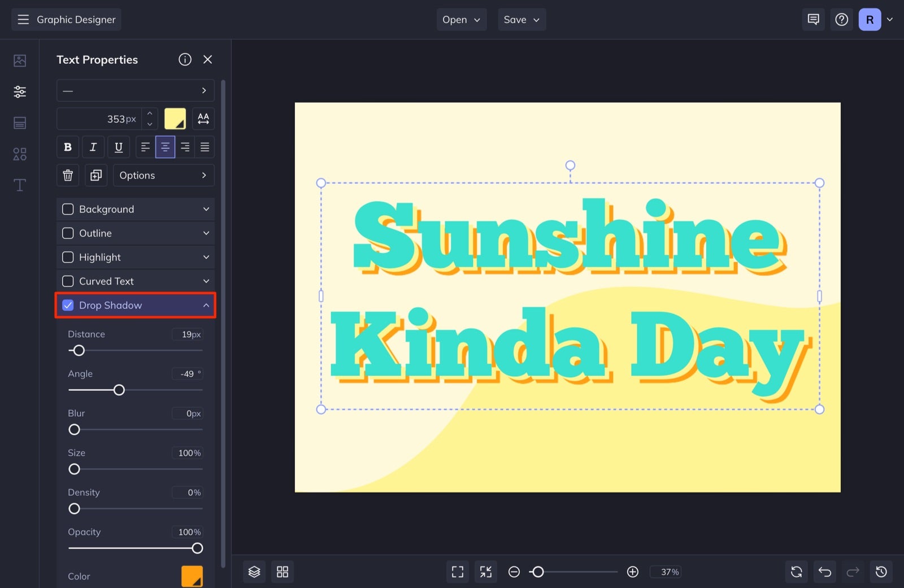
Task: Expand the Curved Text section
Action: click(206, 281)
